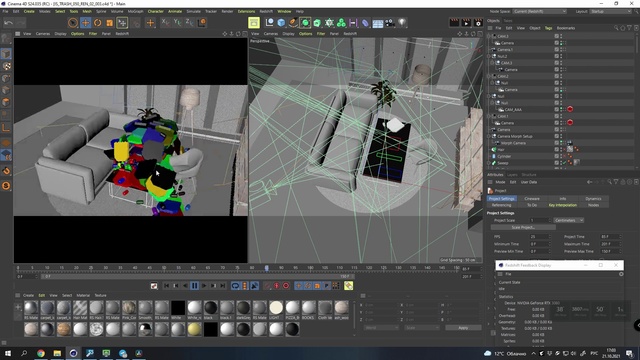The width and height of the screenshot is (640, 360).
Task: Toggle checkbox for Morph Camera row
Action: [x=556, y=143]
